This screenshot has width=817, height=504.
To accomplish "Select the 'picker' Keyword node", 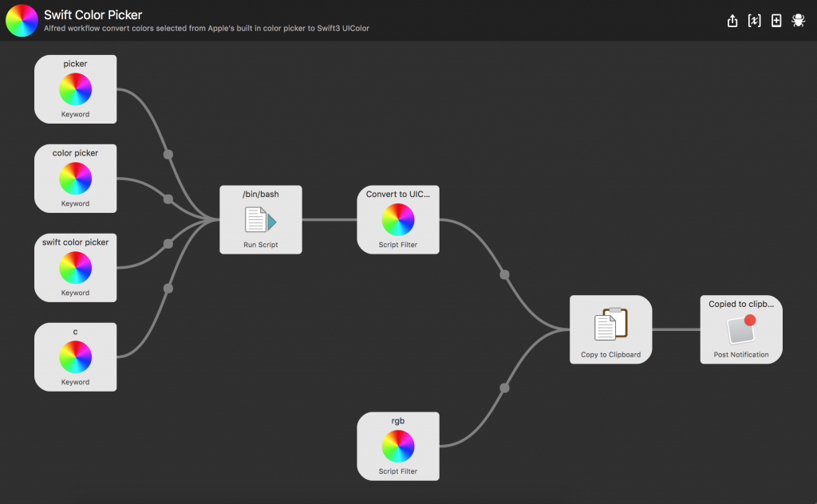I will 76,89.
